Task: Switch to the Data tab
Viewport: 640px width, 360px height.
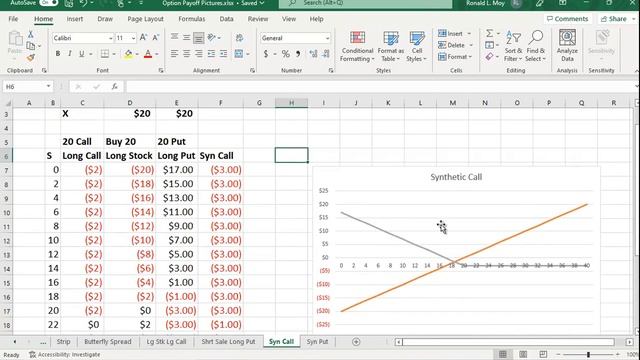Action: coord(226,19)
